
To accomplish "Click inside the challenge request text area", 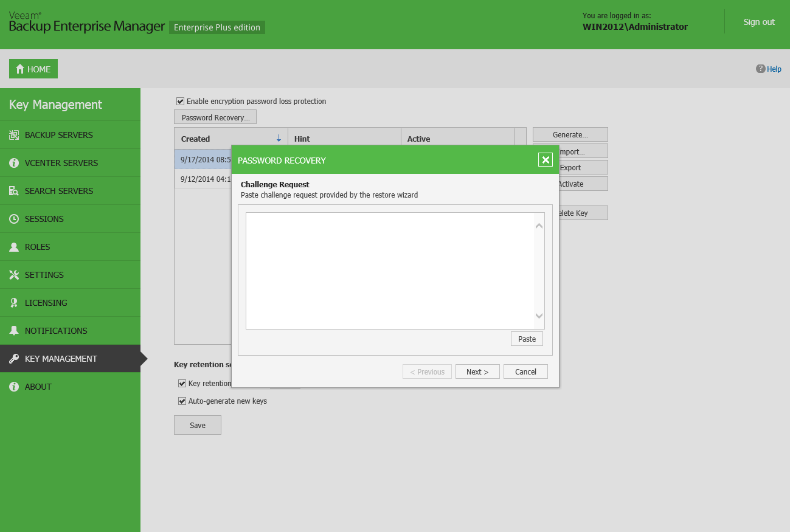I will [x=390, y=271].
